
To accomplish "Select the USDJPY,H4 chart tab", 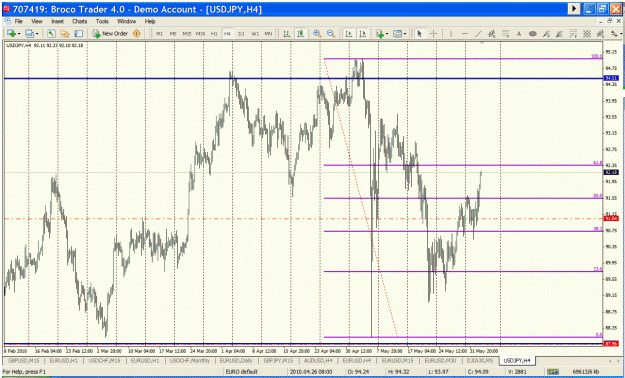I will (x=517, y=360).
